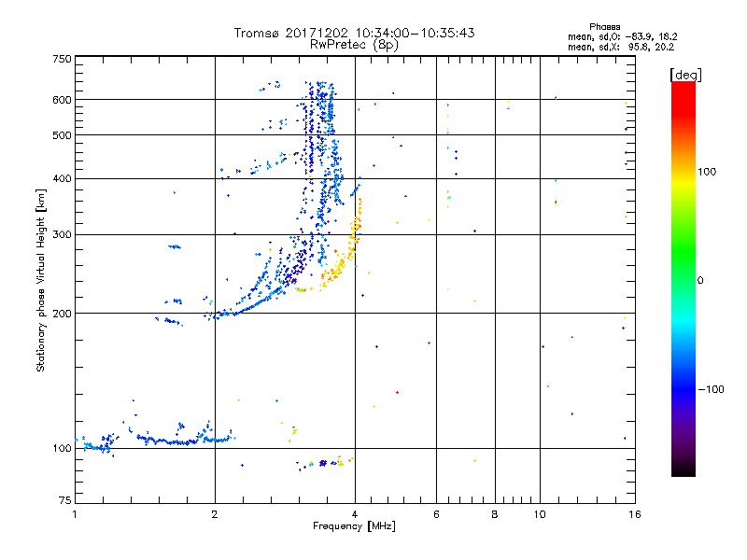Click the black bottom of the phase colorbar
The width and height of the screenshot is (747, 560).
point(684,469)
